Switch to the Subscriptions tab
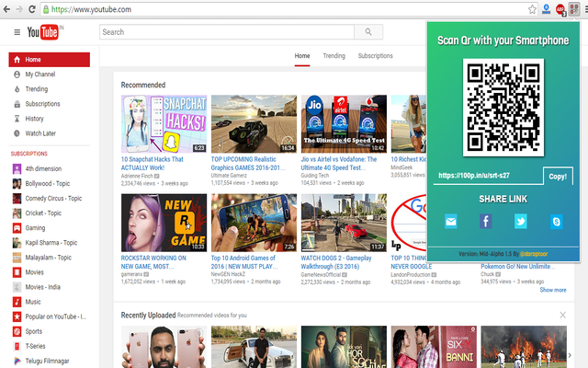This screenshot has width=588, height=368. coord(376,56)
